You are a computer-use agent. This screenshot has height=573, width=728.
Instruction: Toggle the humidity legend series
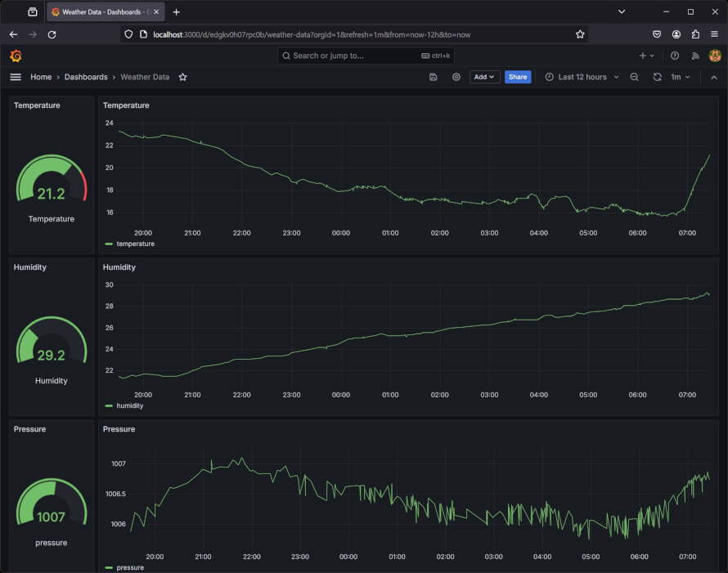point(129,405)
